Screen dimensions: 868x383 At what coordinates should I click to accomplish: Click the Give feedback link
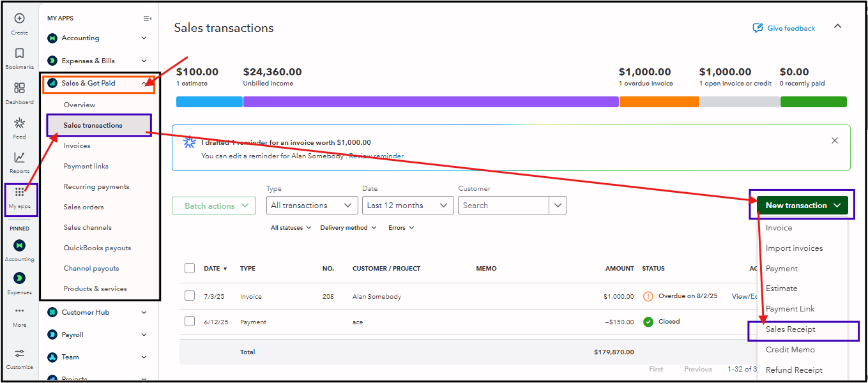click(x=784, y=28)
